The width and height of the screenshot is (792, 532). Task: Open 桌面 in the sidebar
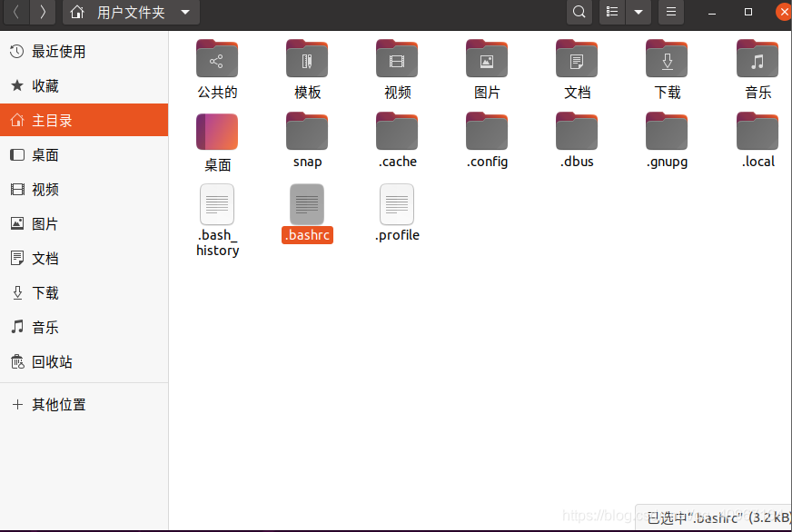pos(84,155)
